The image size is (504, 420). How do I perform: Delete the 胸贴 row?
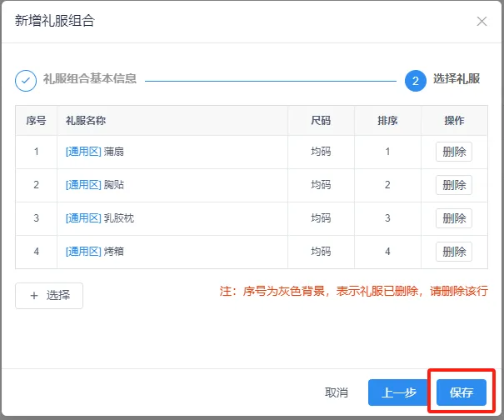click(x=453, y=185)
